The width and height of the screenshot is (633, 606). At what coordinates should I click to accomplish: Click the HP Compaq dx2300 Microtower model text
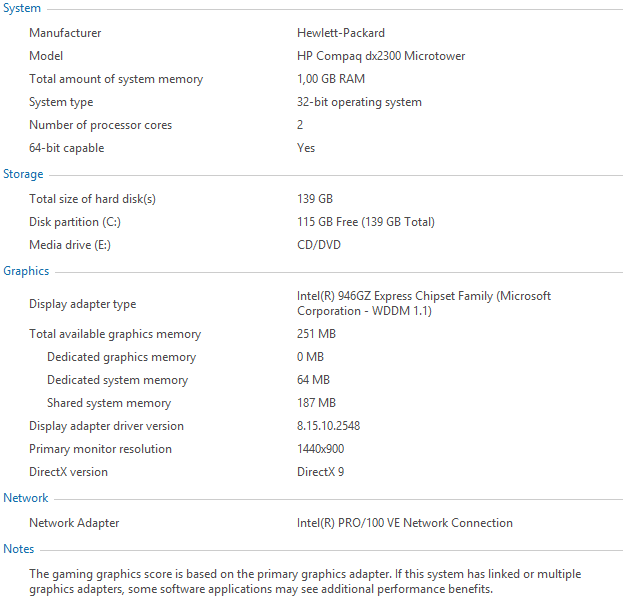[381, 56]
